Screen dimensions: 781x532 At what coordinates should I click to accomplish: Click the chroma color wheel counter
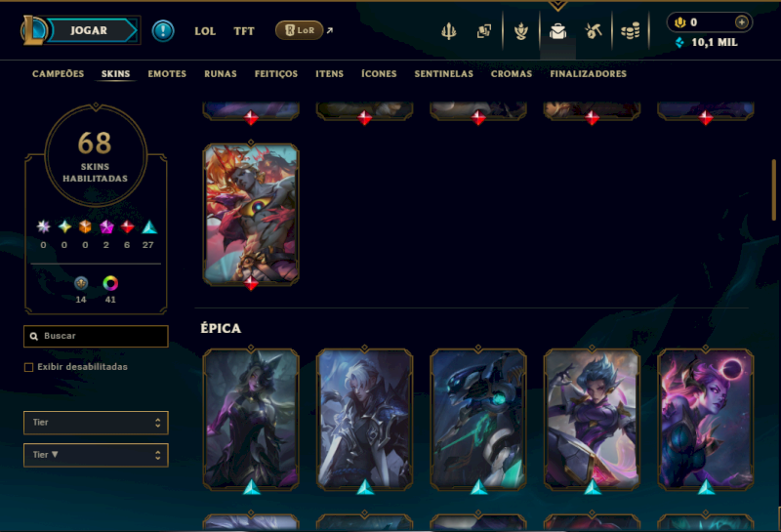pos(110,289)
